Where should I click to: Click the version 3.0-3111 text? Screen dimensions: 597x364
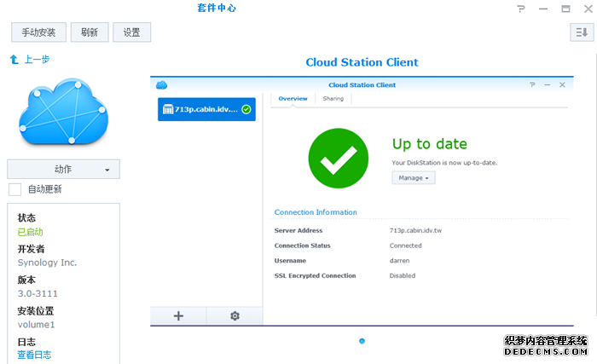coord(38,293)
